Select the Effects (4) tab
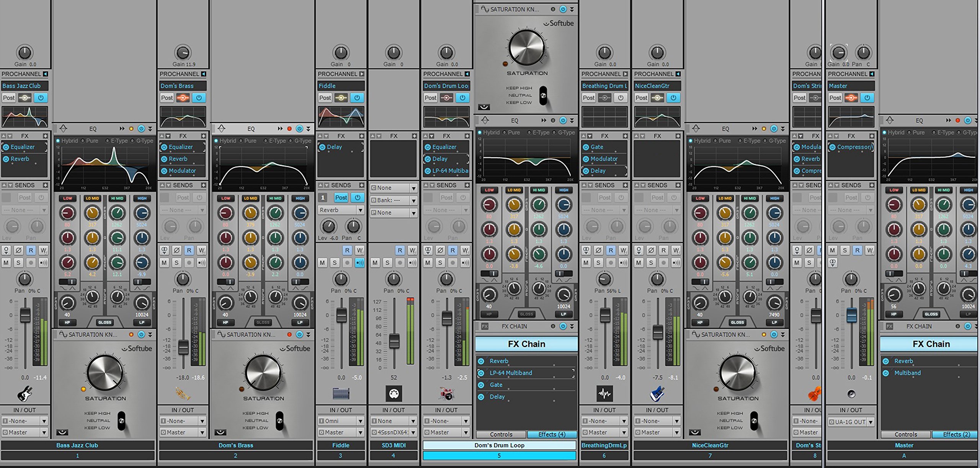980x468 pixels. pyautogui.click(x=552, y=434)
